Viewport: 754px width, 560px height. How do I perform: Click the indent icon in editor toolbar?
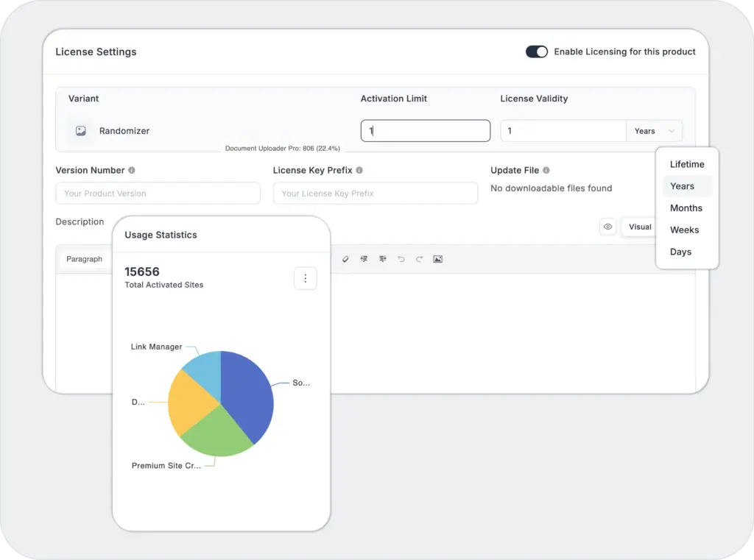coord(382,259)
